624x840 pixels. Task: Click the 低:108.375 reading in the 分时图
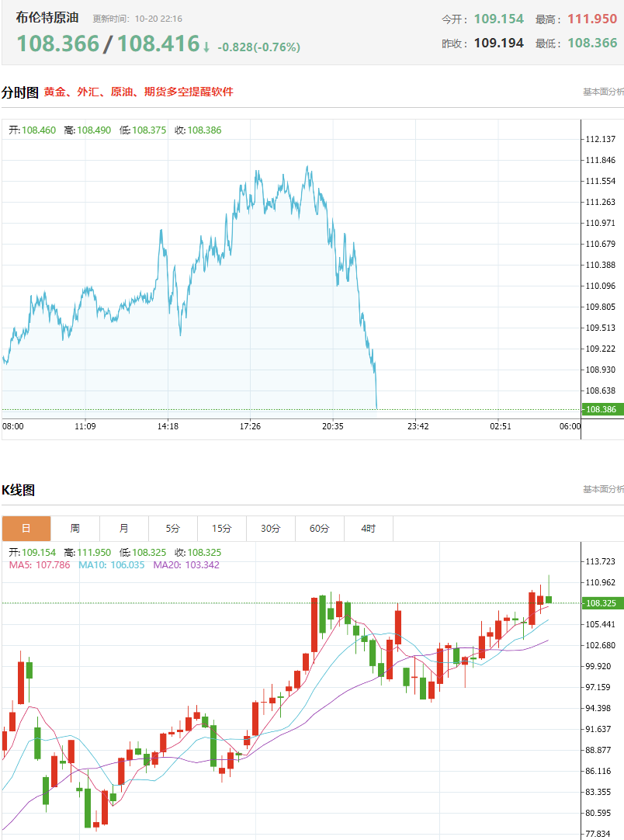pyautogui.click(x=143, y=130)
